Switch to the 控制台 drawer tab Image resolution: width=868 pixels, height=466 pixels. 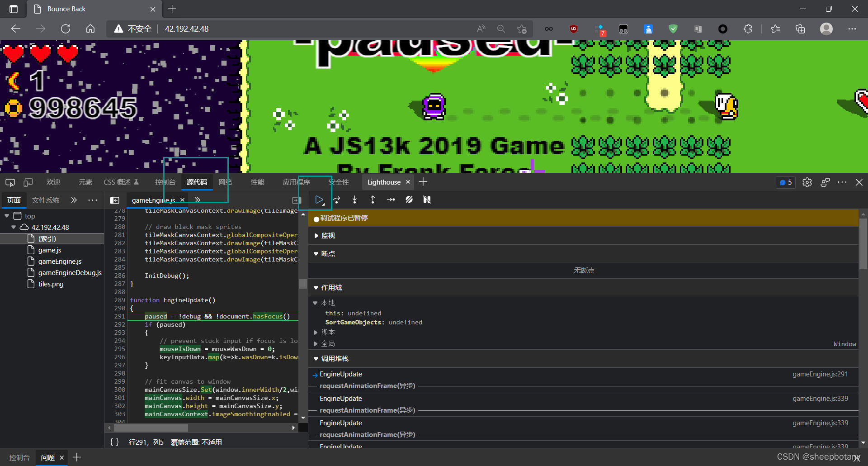coord(19,458)
